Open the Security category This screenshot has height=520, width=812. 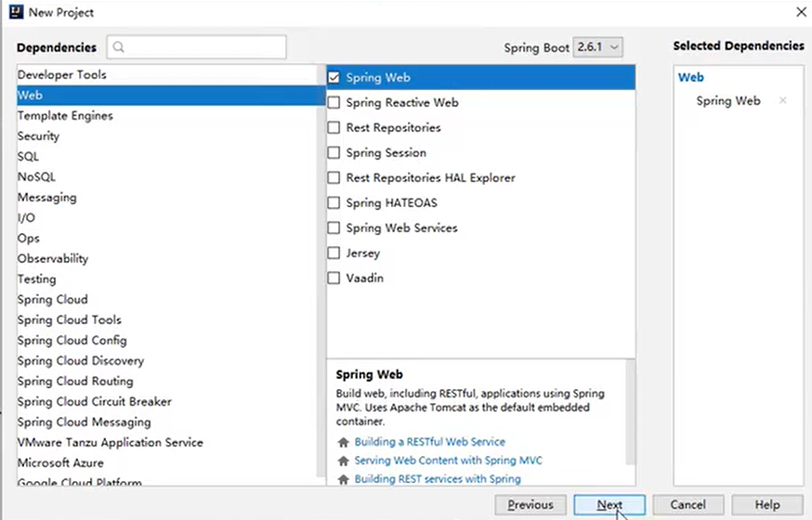(166, 136)
